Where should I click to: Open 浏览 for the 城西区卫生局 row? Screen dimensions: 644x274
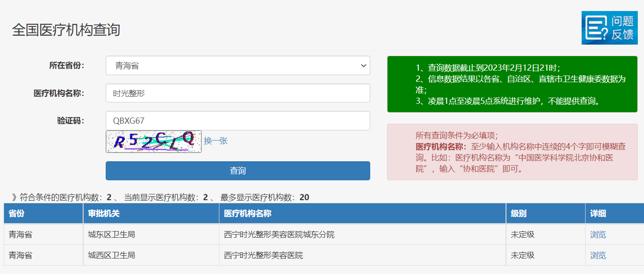click(x=598, y=255)
